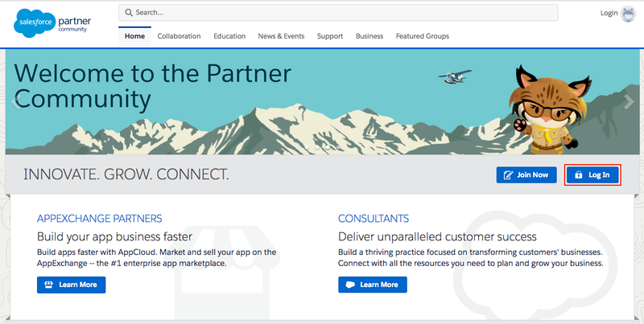The width and height of the screenshot is (644, 324).
Task: Click the seaplane illustration in the banner
Action: pyautogui.click(x=455, y=76)
